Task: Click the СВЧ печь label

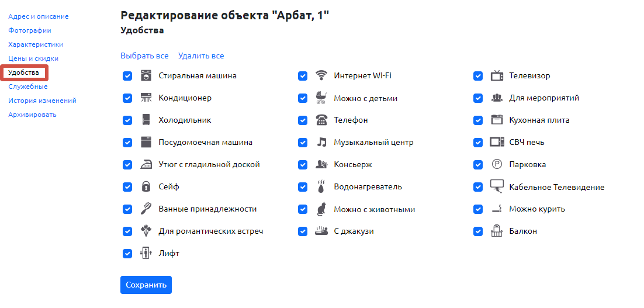Action: click(x=527, y=143)
